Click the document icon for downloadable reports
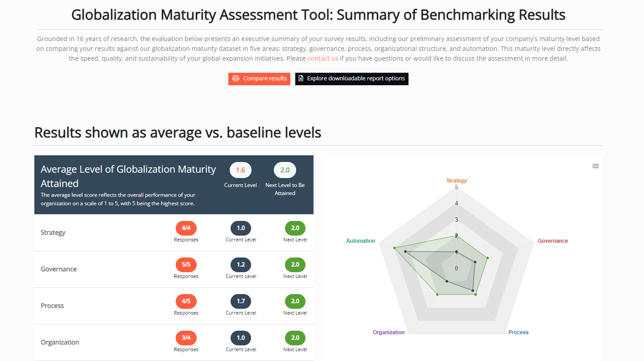 coord(301,79)
